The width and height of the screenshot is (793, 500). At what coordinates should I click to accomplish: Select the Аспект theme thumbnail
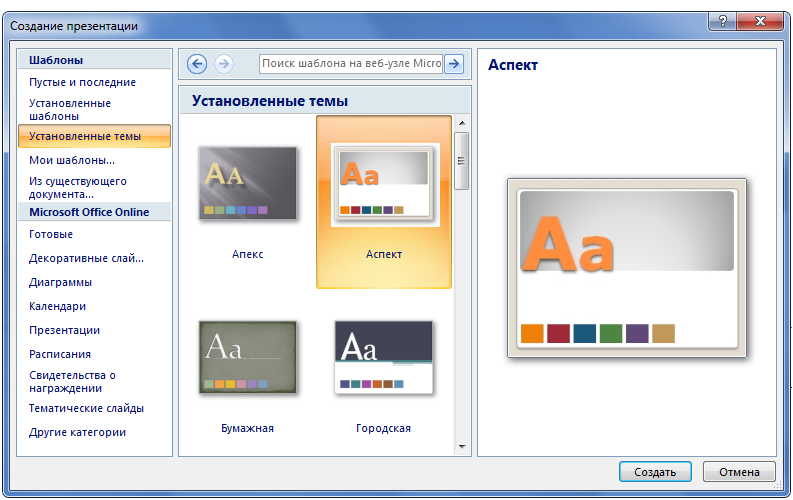pyautogui.click(x=384, y=184)
